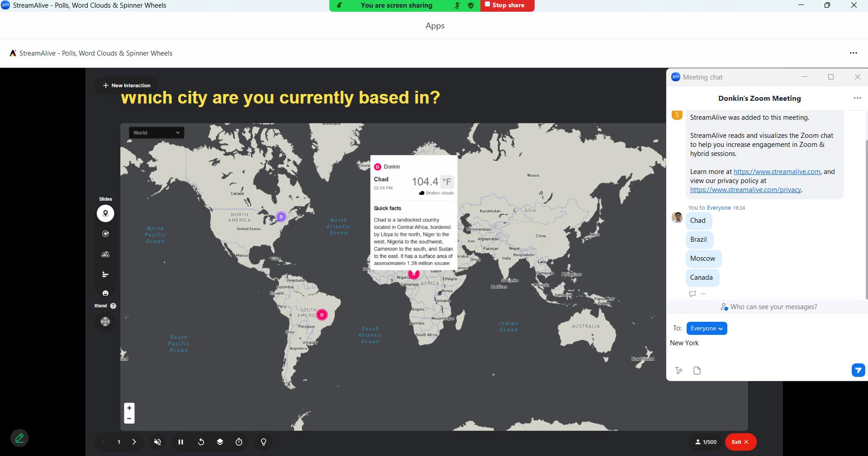This screenshot has height=456, width=868.
Task: Click Who can see your messages?
Action: coord(769,307)
